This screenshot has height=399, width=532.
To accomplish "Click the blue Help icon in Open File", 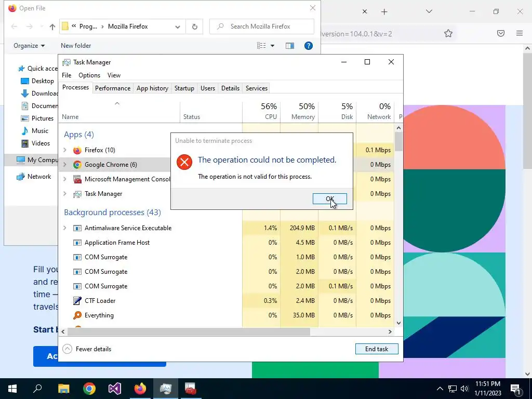I will point(309,46).
